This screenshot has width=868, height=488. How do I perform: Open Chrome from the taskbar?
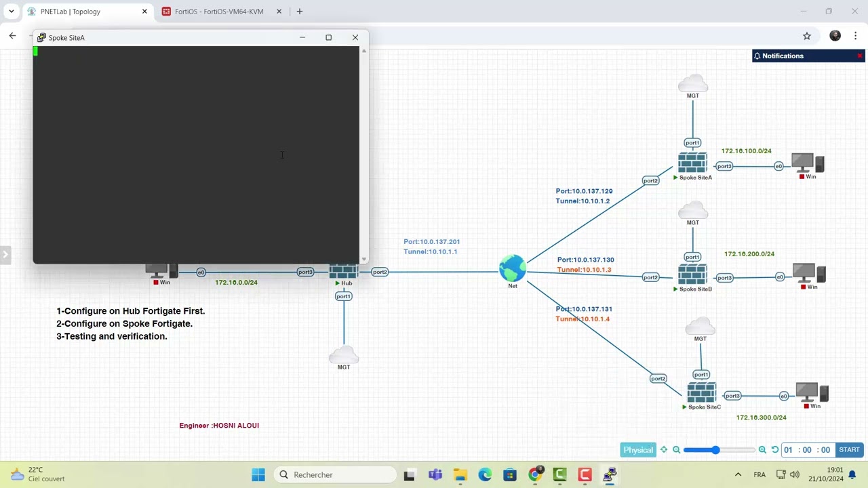pos(535,474)
